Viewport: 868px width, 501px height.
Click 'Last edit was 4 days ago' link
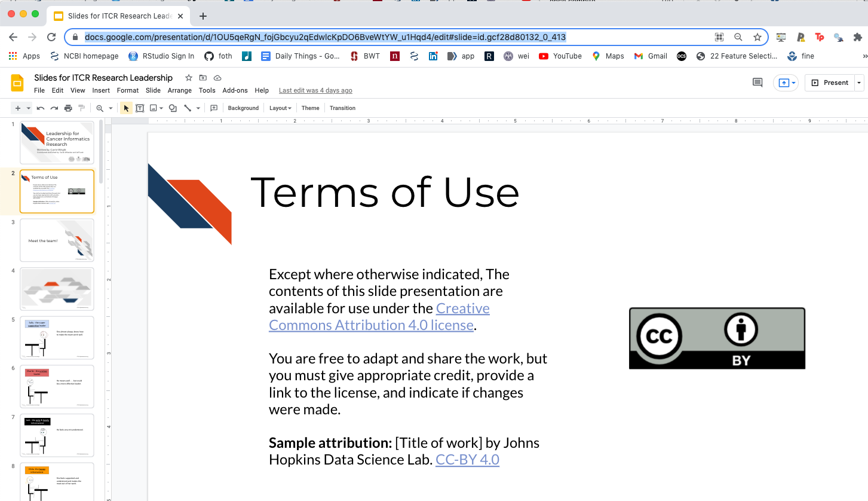[x=315, y=90]
